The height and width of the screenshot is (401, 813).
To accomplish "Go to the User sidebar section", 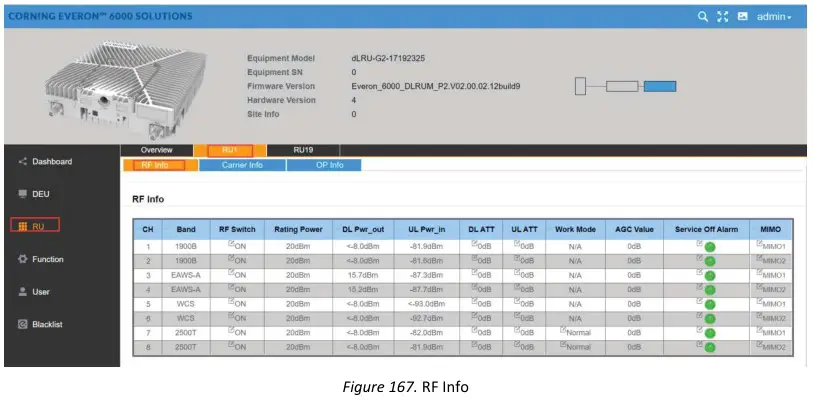I will point(37,292).
